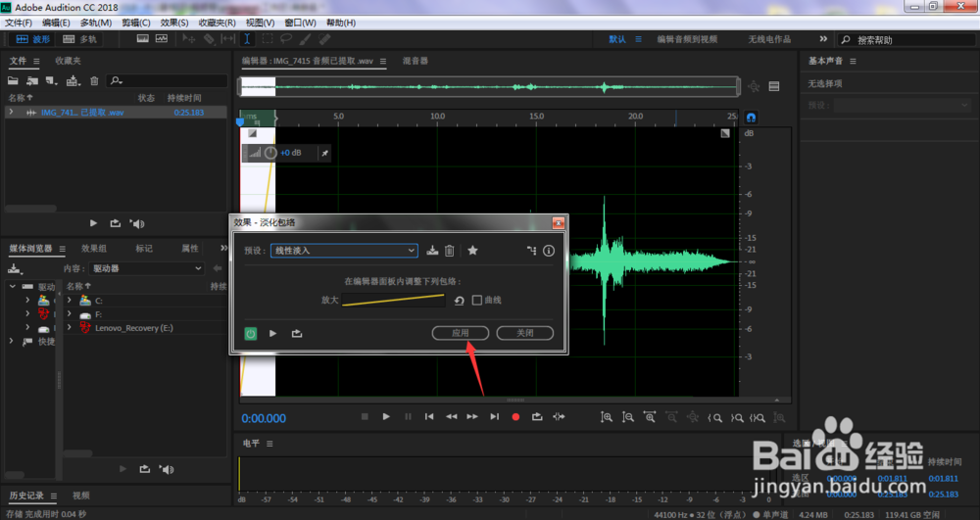Toggle effect power state button
Viewport: 980px width, 520px height.
(x=251, y=333)
